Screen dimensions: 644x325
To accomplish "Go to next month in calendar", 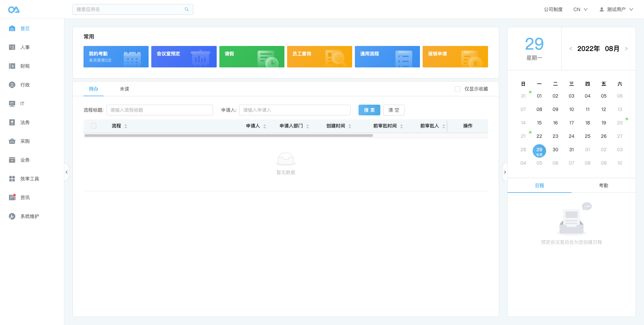I will click(x=626, y=49).
